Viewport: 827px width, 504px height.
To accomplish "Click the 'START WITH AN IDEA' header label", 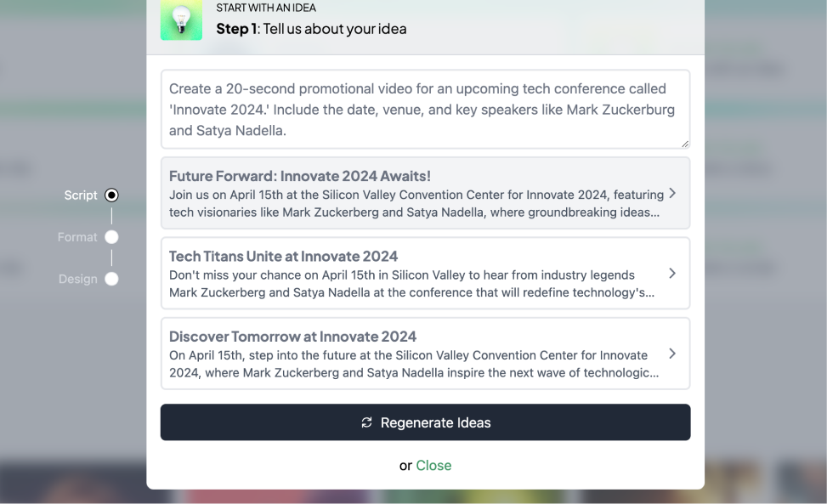I will [x=266, y=8].
